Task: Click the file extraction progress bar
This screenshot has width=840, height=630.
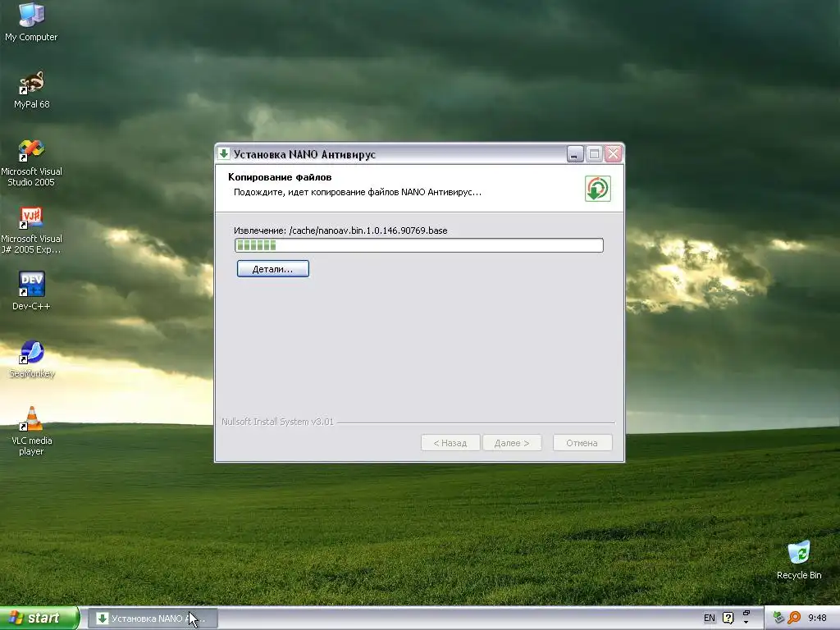Action: (419, 245)
